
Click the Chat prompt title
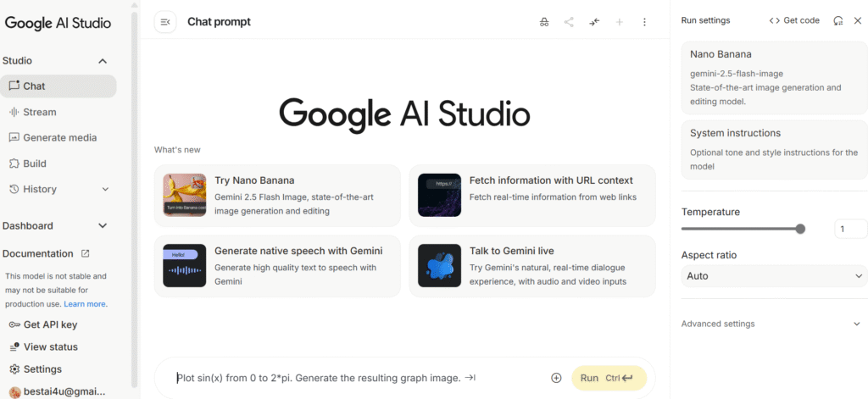pos(219,22)
